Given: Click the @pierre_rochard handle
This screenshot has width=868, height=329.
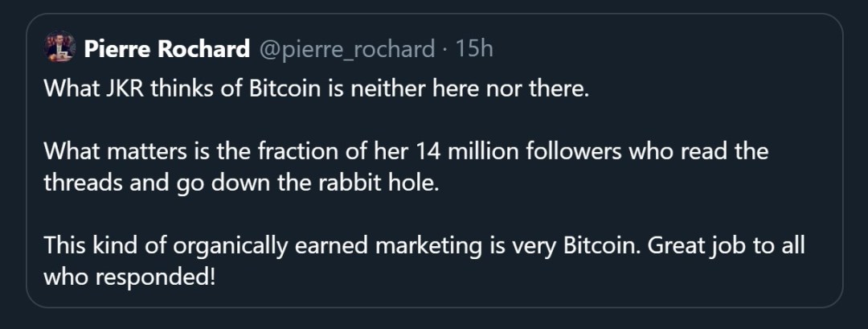Looking at the screenshot, I should point(346,50).
